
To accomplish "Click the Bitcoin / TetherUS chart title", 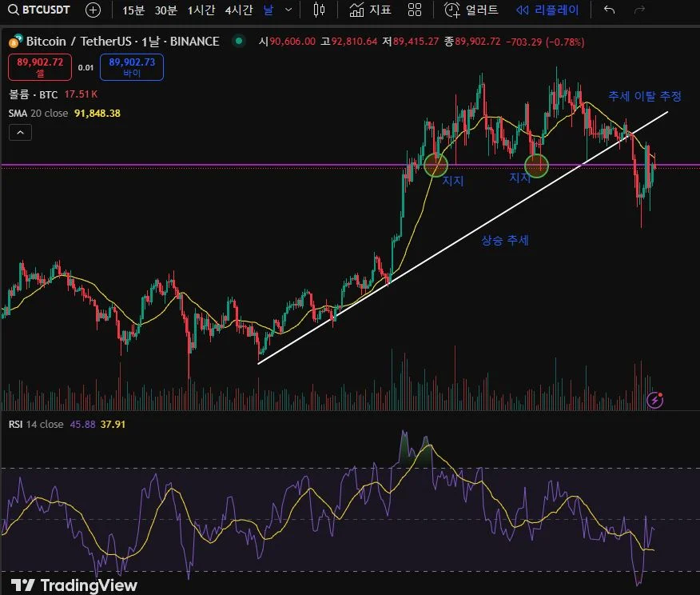I will click(122, 42).
